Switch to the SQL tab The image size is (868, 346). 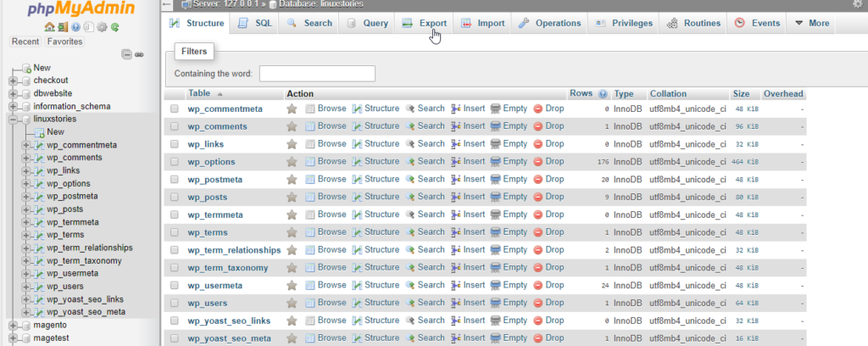tap(254, 23)
